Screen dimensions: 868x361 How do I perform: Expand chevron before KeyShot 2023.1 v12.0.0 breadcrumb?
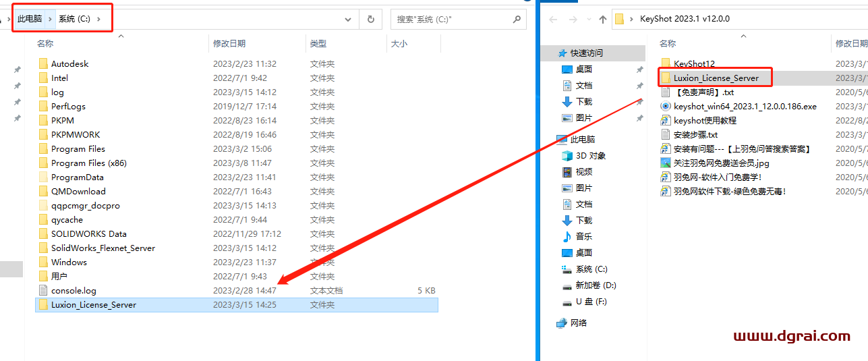tap(632, 19)
